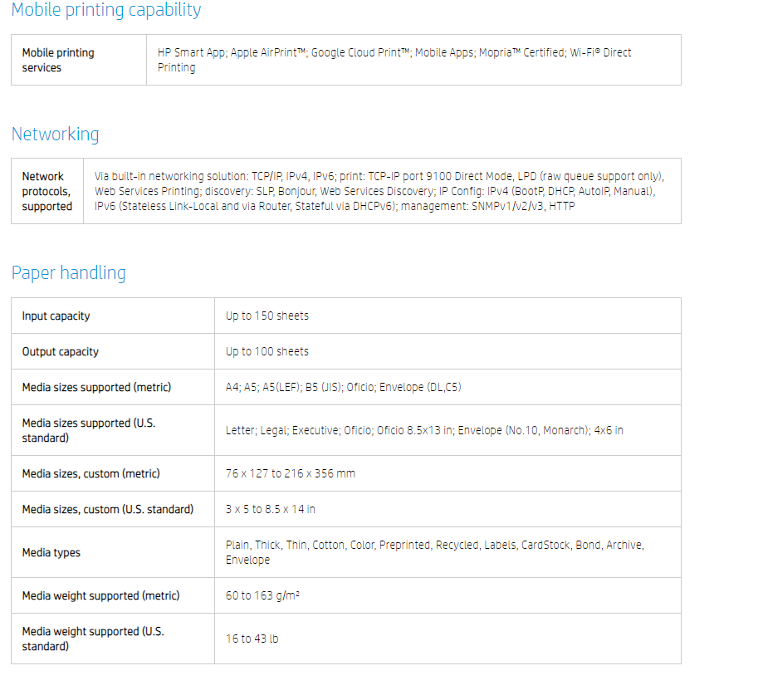Click the Up to 100 sheets value

(267, 351)
